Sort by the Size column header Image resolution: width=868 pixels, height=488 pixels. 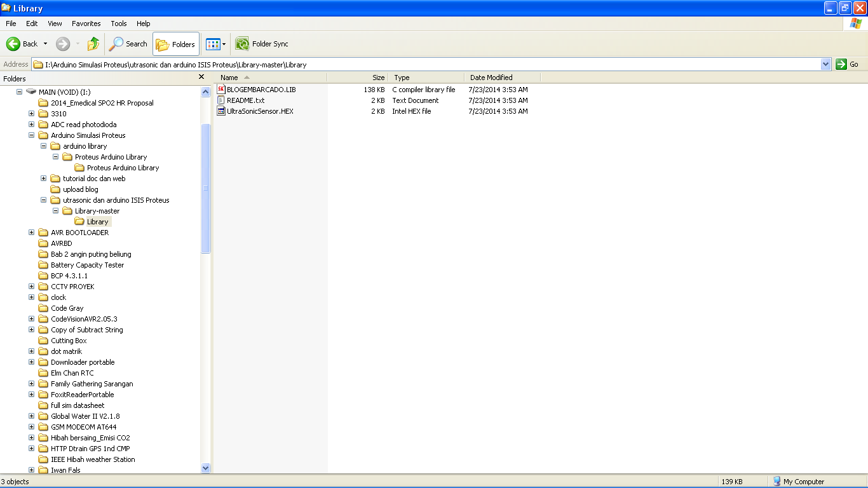[357, 78]
